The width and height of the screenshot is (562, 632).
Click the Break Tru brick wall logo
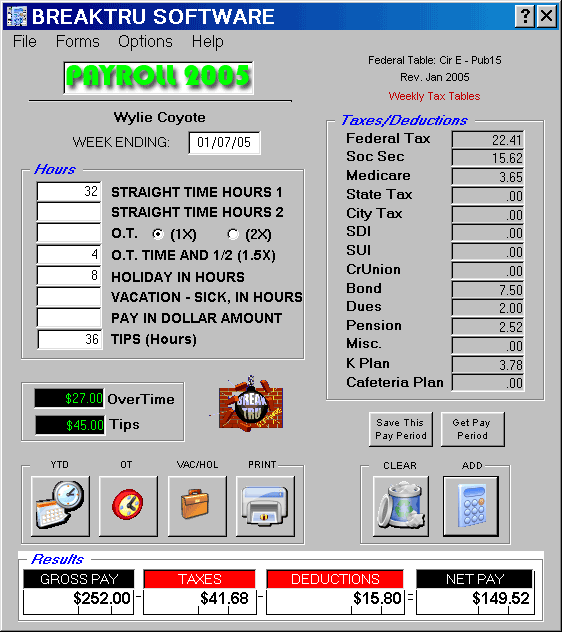(251, 404)
